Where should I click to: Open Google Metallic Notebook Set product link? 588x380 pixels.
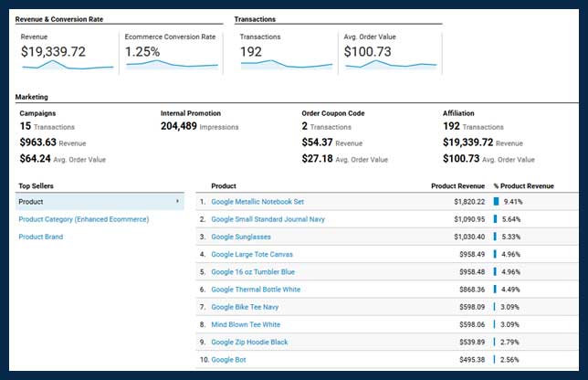[x=257, y=202]
